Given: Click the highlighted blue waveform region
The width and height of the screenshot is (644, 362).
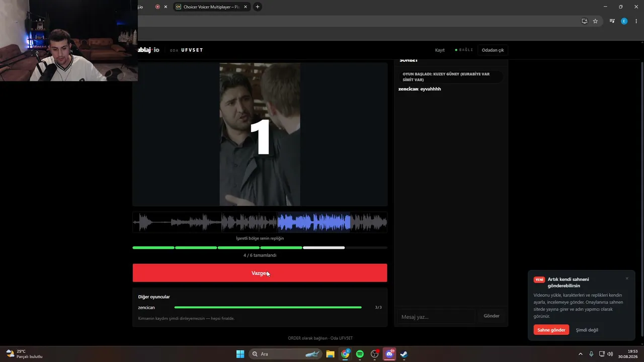Looking at the screenshot, I should (x=314, y=222).
